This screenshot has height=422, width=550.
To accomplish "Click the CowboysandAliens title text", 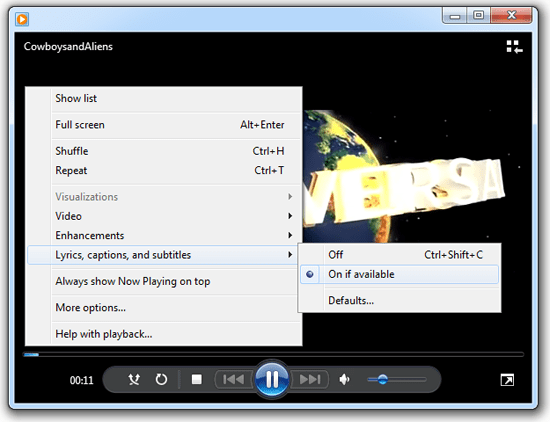I will (68, 47).
